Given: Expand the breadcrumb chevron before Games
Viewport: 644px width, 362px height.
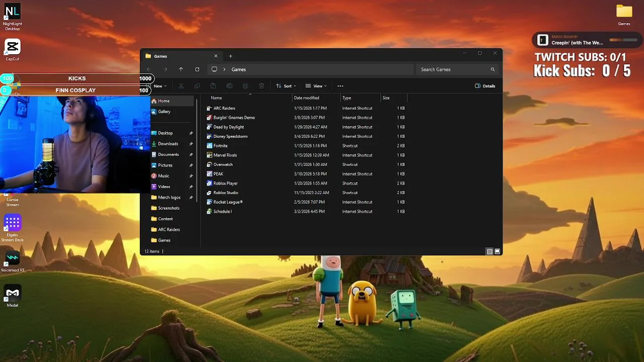Looking at the screenshot, I should 224,69.
